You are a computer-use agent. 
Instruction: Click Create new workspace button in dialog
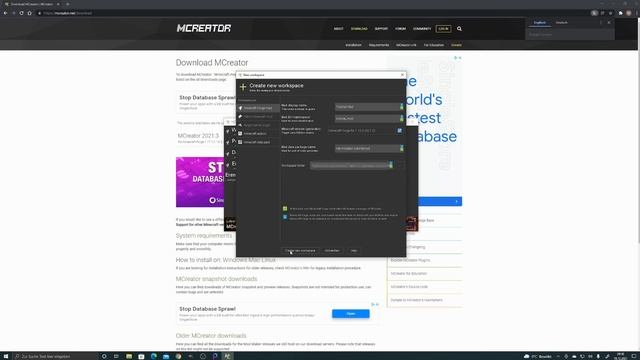coord(300,251)
